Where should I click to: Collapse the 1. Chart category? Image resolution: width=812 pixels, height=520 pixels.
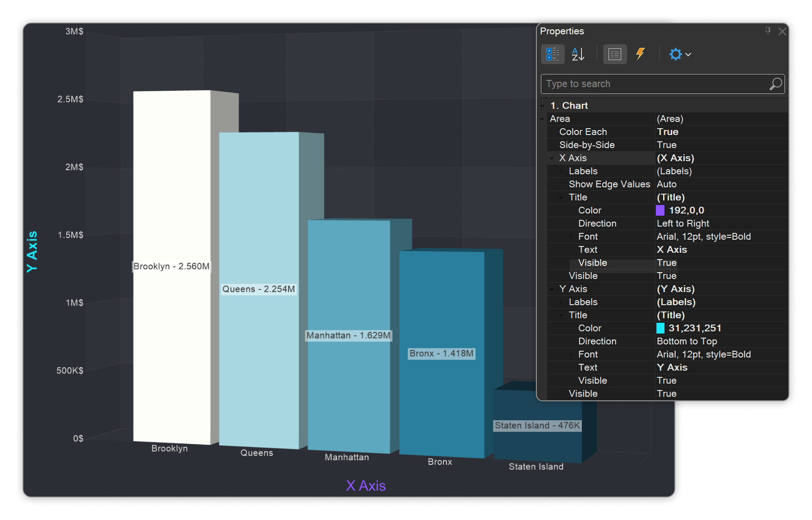tap(542, 106)
